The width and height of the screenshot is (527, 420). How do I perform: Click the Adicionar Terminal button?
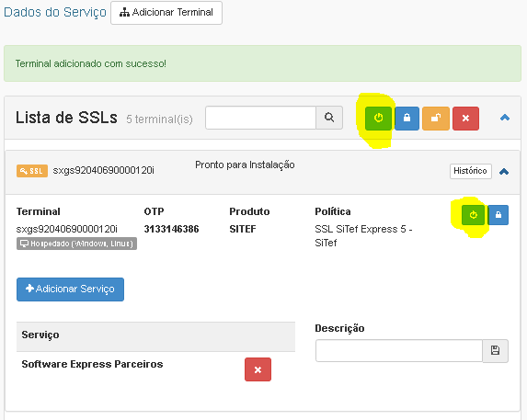click(166, 13)
